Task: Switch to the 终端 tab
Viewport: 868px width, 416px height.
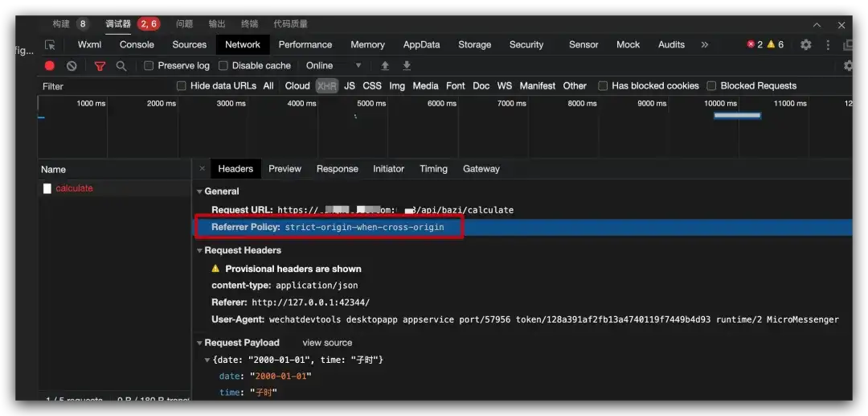Action: 250,24
